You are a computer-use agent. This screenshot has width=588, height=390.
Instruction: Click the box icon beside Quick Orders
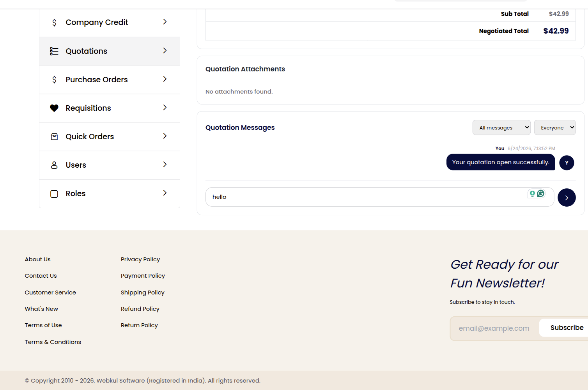point(54,136)
